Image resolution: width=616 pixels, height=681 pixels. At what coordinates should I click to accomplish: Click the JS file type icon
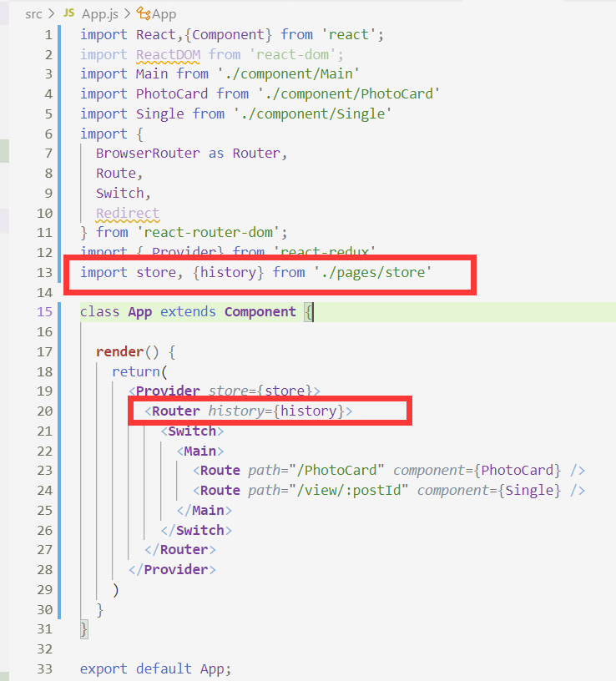point(68,13)
